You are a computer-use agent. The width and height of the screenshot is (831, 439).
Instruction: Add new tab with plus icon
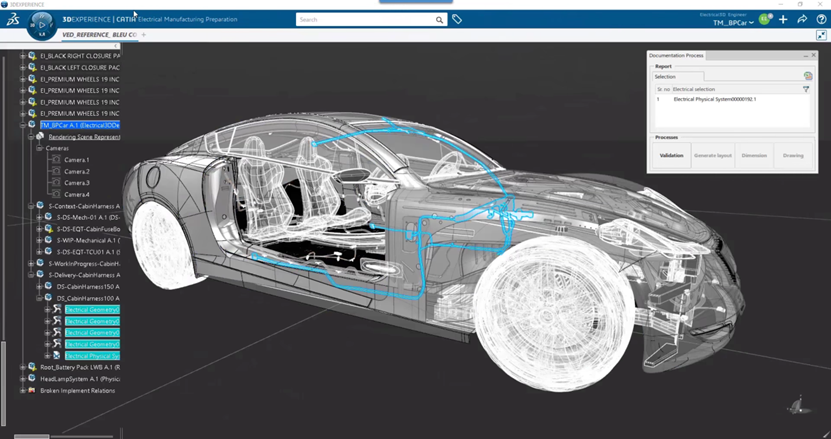coord(144,35)
